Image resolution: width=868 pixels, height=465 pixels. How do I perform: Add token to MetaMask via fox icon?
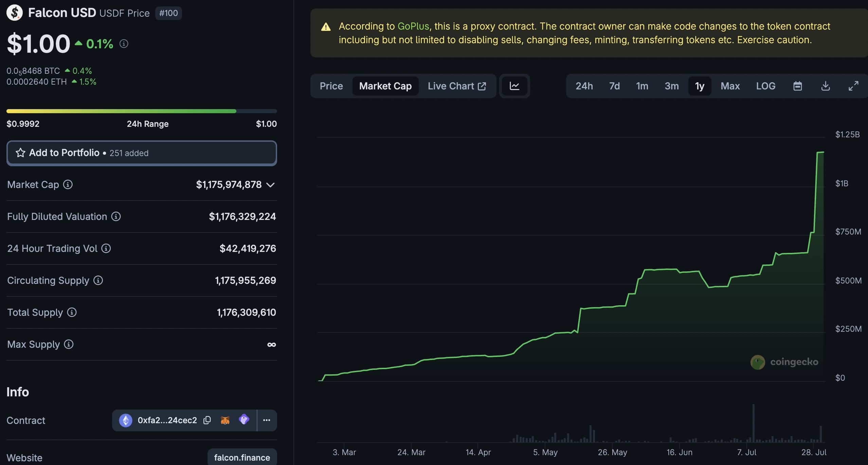225,420
